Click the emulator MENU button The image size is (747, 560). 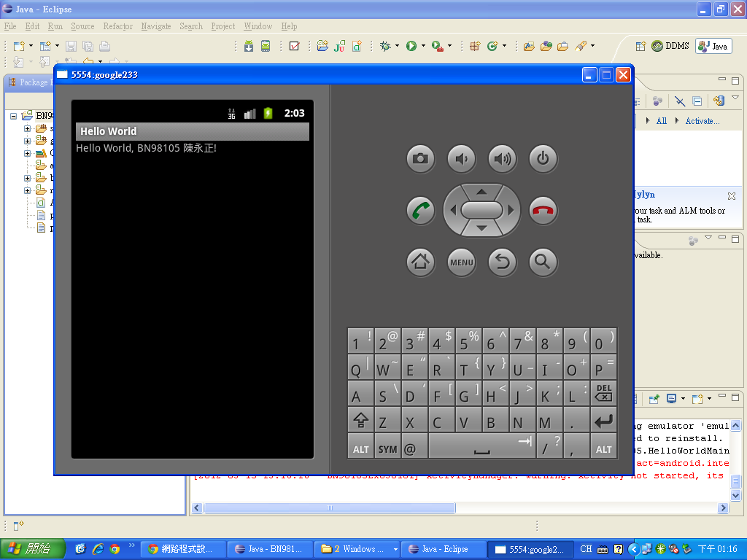pyautogui.click(x=461, y=262)
